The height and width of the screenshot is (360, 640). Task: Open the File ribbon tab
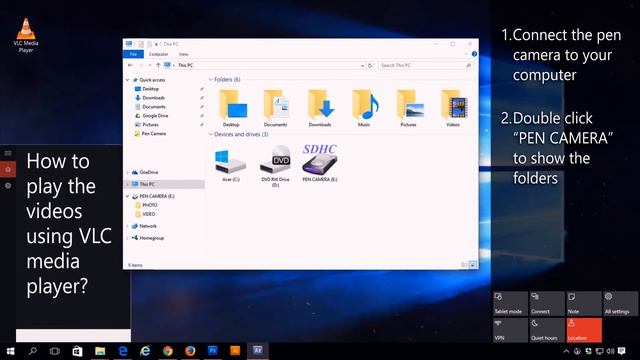133,54
